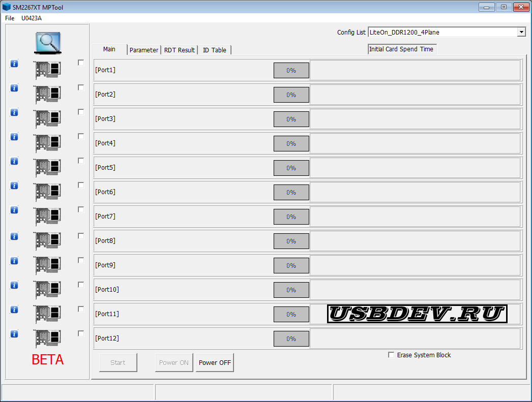Enable the Port7 device checkbox
532x402 pixels.
click(81, 209)
